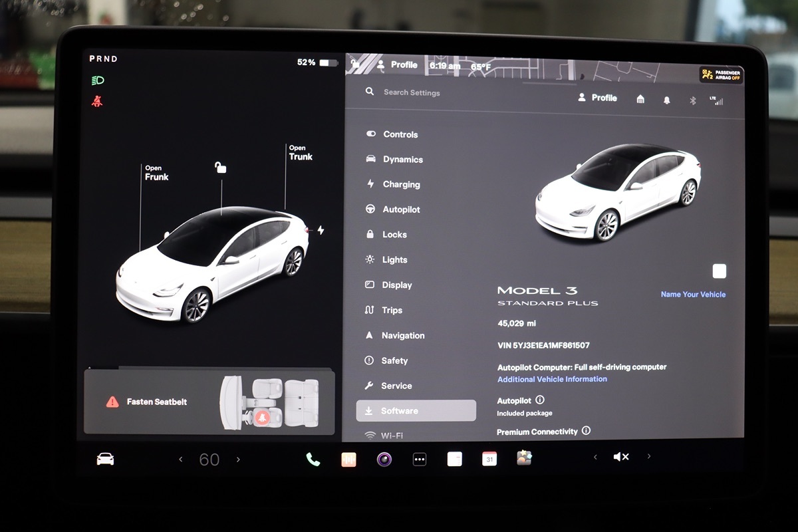Open the Calendar app

point(489,459)
